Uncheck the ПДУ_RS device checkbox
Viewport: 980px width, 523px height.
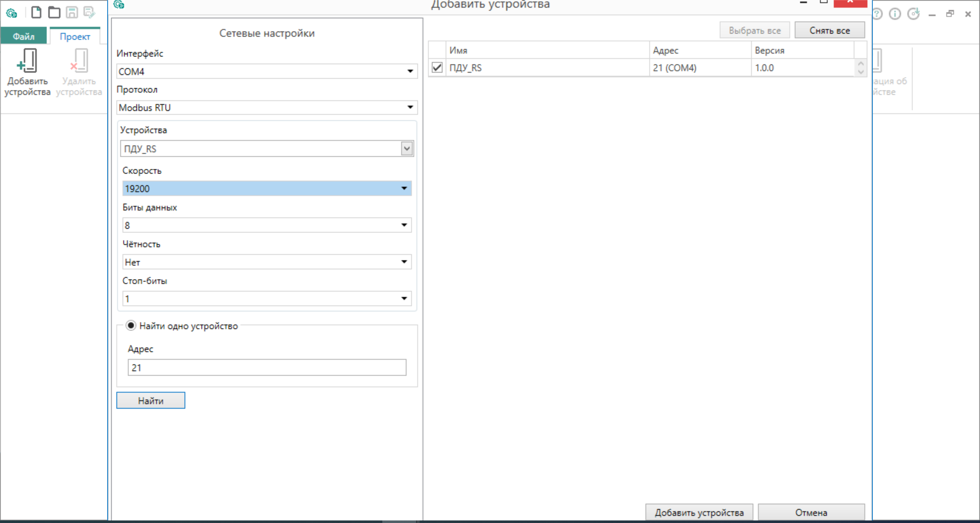click(x=437, y=67)
